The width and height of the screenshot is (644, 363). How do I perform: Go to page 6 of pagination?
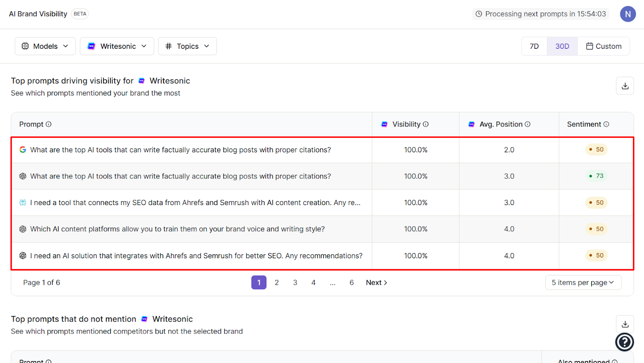point(351,282)
